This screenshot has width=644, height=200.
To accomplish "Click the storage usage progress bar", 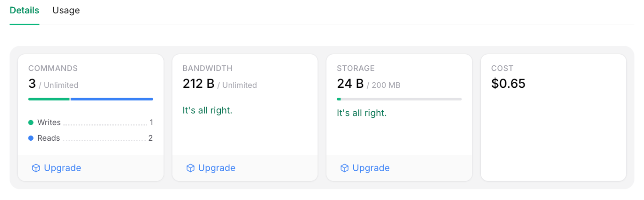I will [x=399, y=99].
